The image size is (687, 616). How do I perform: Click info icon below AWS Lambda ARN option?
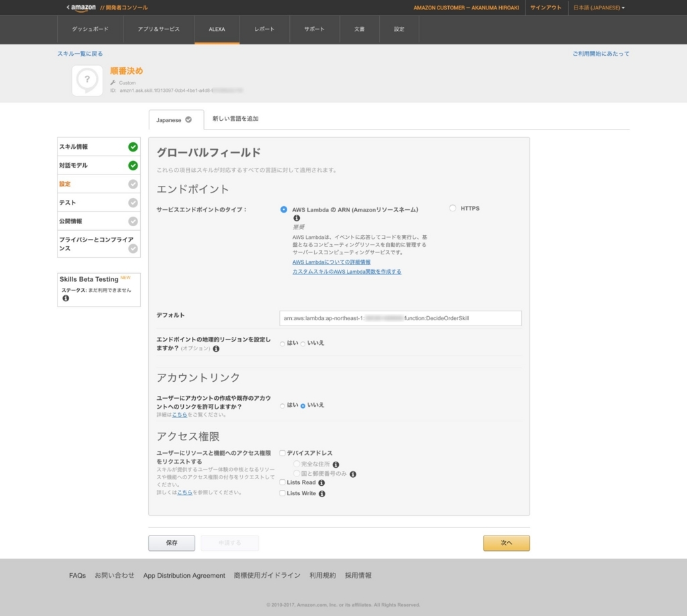coord(297,218)
